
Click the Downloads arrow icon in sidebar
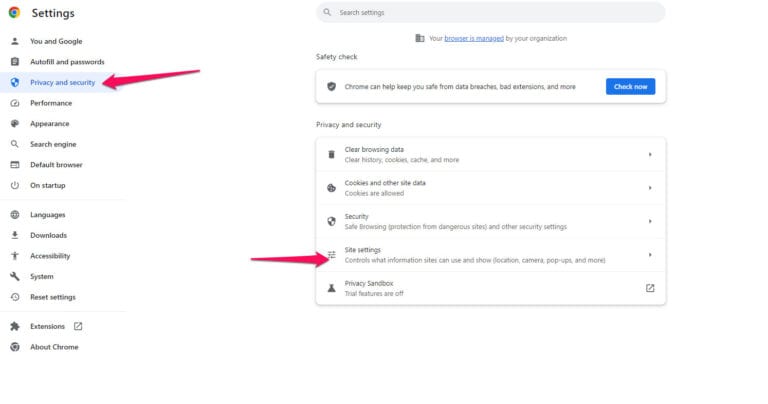[14, 235]
